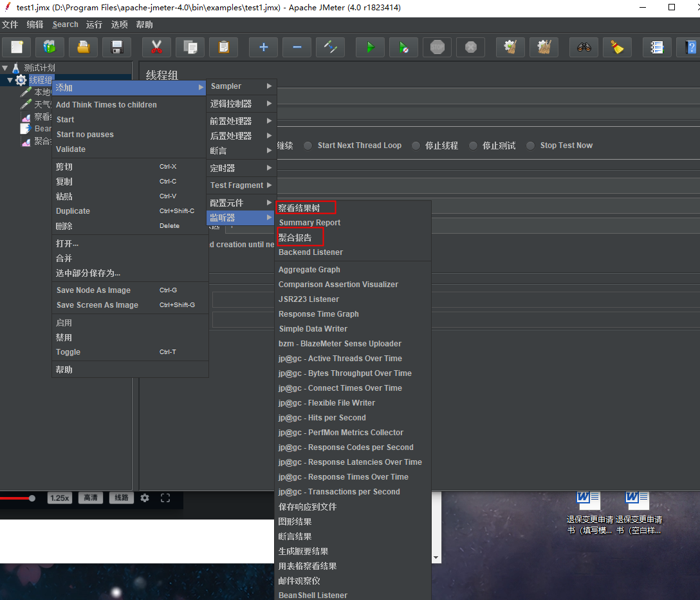Click the video progress slider knob
Screen dimensions: 700x600
click(x=32, y=498)
